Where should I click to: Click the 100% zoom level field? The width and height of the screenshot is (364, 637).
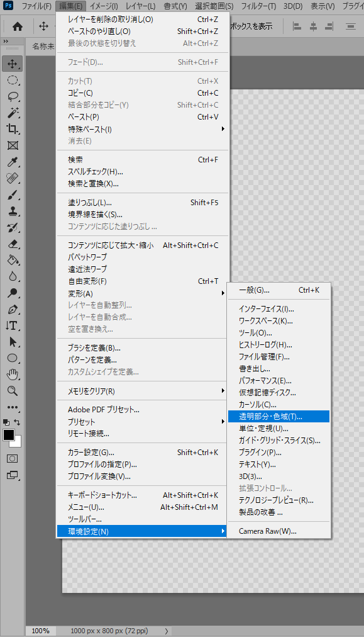(x=41, y=631)
